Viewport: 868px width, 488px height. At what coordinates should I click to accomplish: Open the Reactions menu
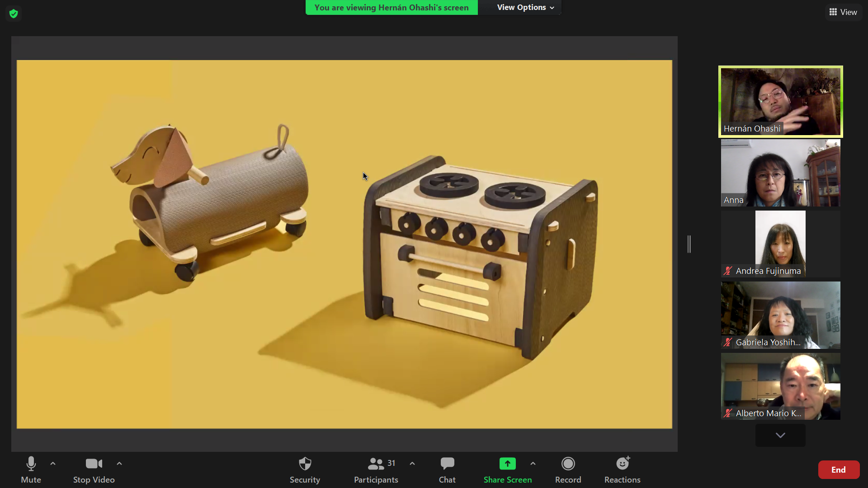coord(623,470)
